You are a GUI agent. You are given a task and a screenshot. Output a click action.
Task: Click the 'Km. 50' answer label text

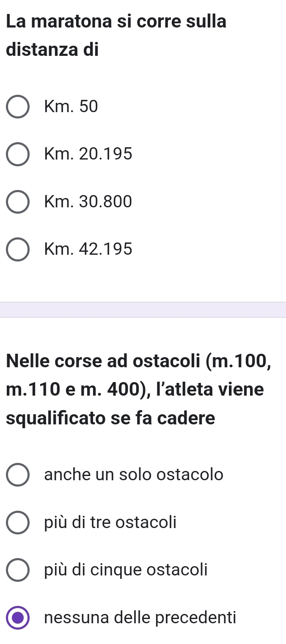pyautogui.click(x=71, y=107)
